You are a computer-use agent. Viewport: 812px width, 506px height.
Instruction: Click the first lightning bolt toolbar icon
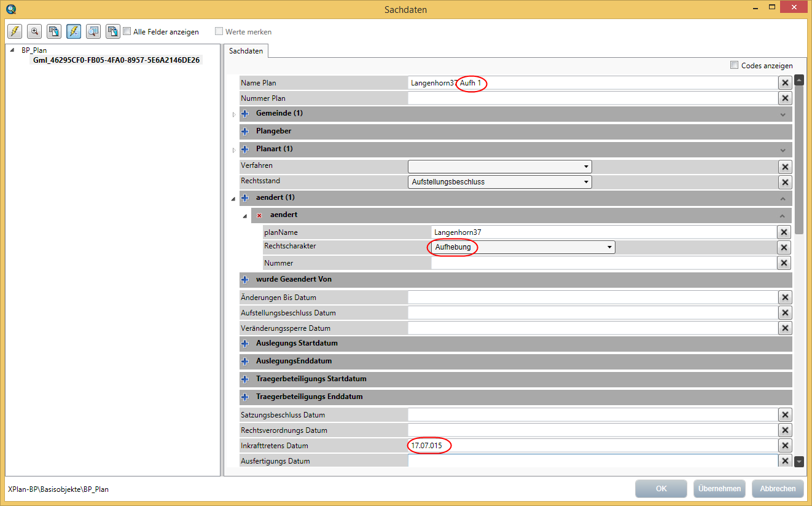click(15, 31)
